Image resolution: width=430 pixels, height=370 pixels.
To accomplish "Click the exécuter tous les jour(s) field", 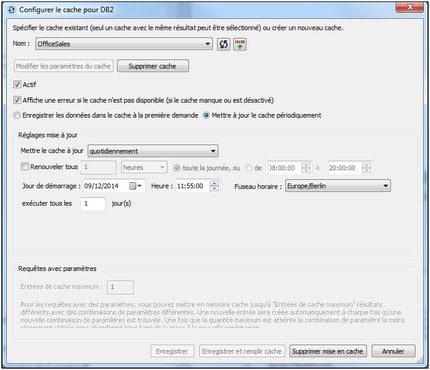I will click(x=93, y=204).
